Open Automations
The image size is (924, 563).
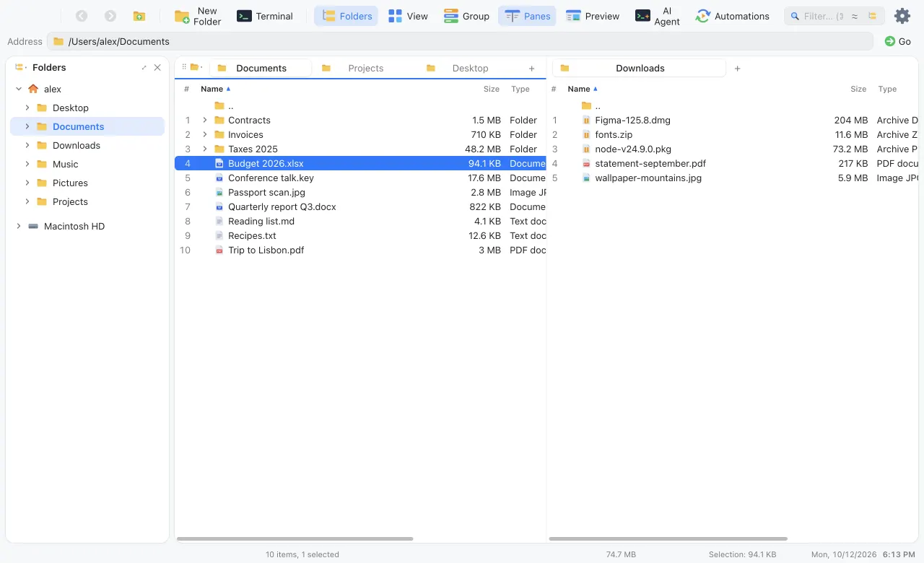point(732,16)
